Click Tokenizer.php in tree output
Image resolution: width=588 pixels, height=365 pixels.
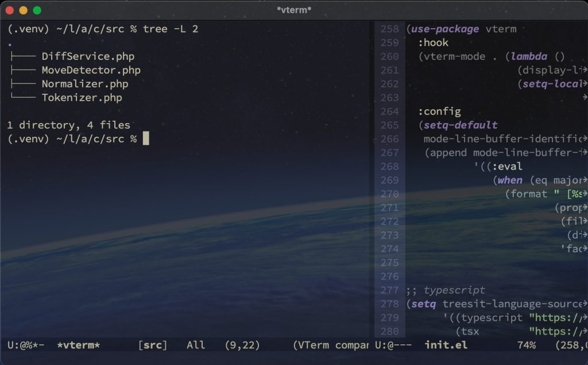pos(82,98)
